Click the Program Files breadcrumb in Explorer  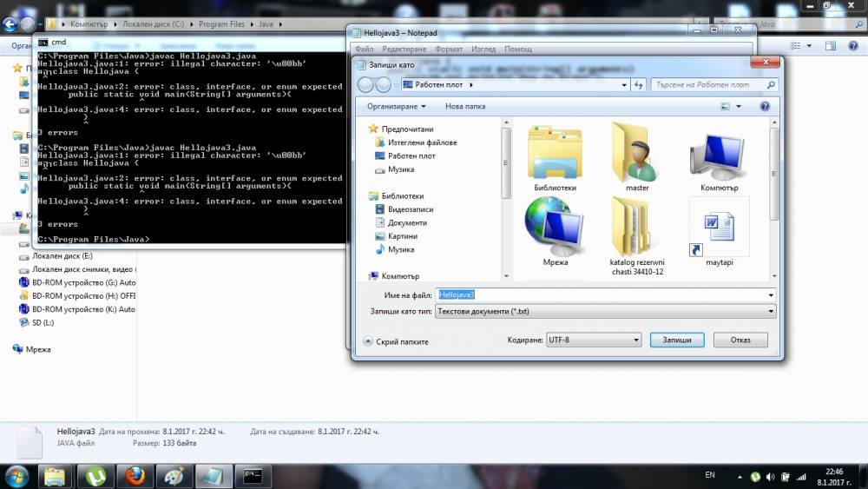[221, 24]
